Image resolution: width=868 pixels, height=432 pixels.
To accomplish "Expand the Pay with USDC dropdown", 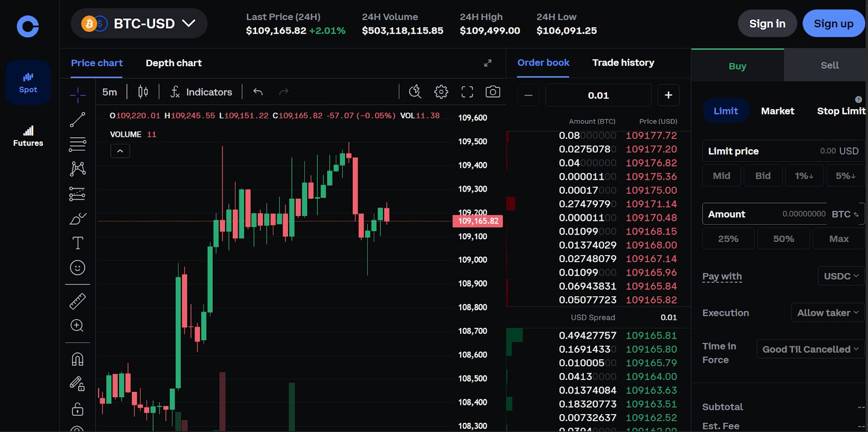I will (x=840, y=276).
